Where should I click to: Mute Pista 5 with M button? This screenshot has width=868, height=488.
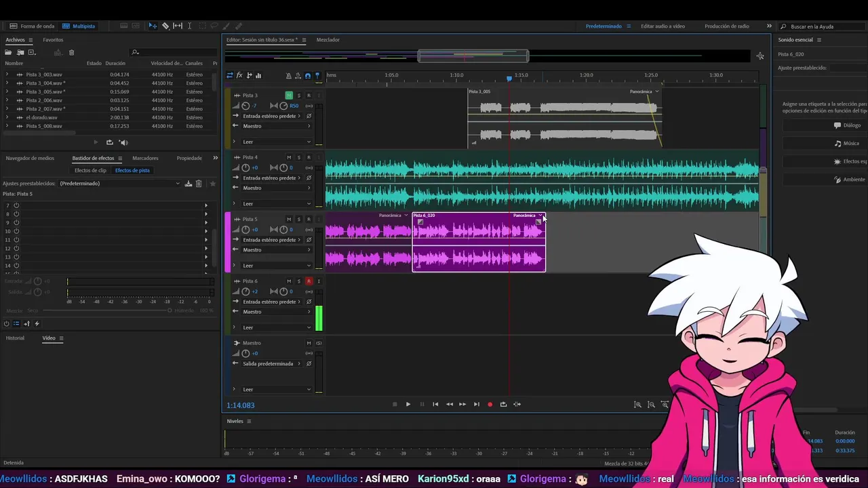(x=289, y=219)
